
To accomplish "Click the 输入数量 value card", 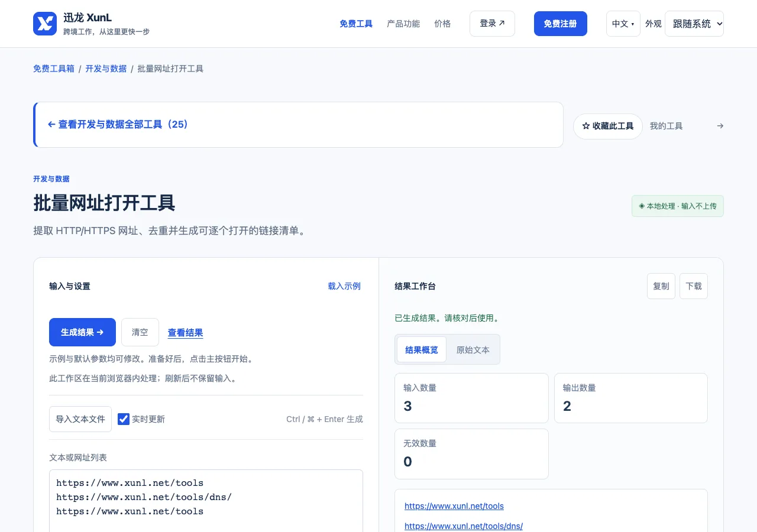I will [471, 398].
